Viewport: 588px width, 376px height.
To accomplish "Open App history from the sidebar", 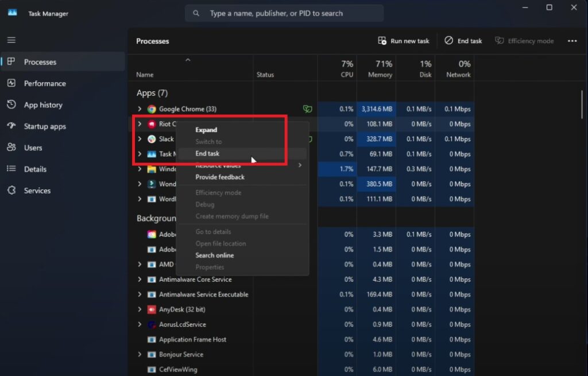I will point(42,104).
